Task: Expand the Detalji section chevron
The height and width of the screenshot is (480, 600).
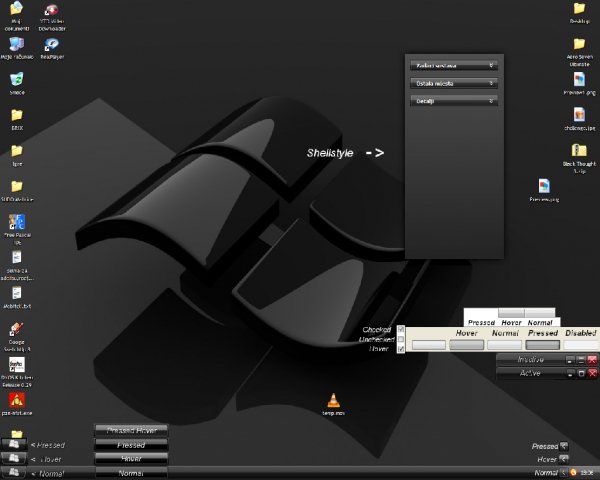Action: (x=491, y=101)
